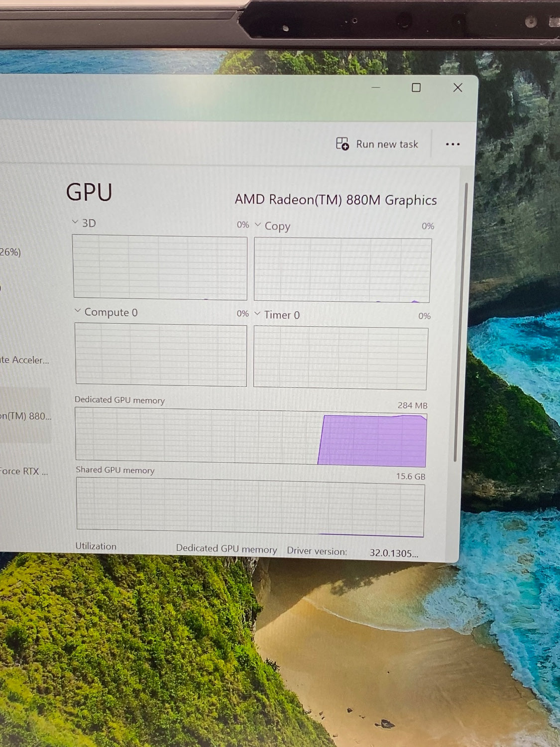Select the Accelerator sidebar entry
Image resolution: width=560 pixels, height=747 pixels.
(x=24, y=360)
